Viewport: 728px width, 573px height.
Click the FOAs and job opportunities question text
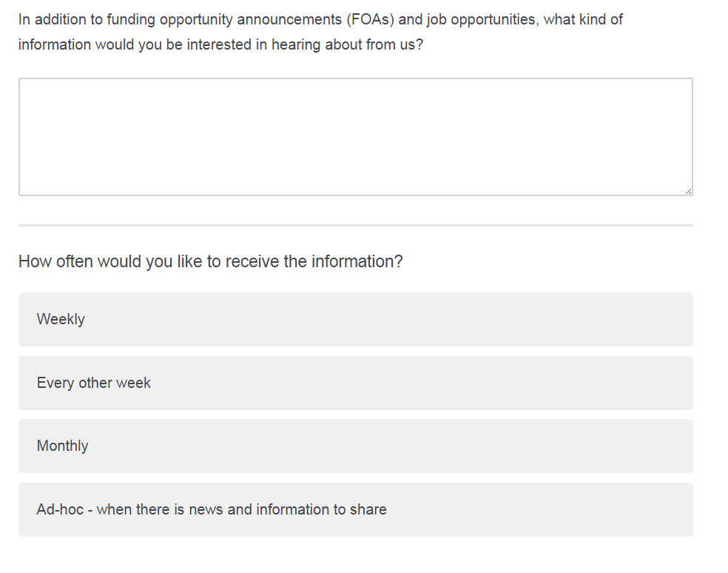click(320, 32)
